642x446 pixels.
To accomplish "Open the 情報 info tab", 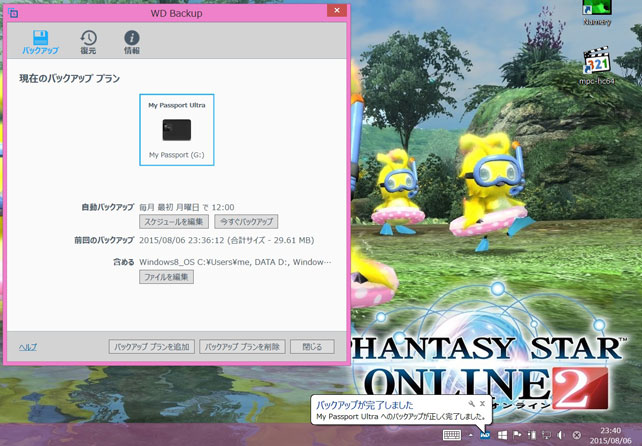I will [131, 43].
